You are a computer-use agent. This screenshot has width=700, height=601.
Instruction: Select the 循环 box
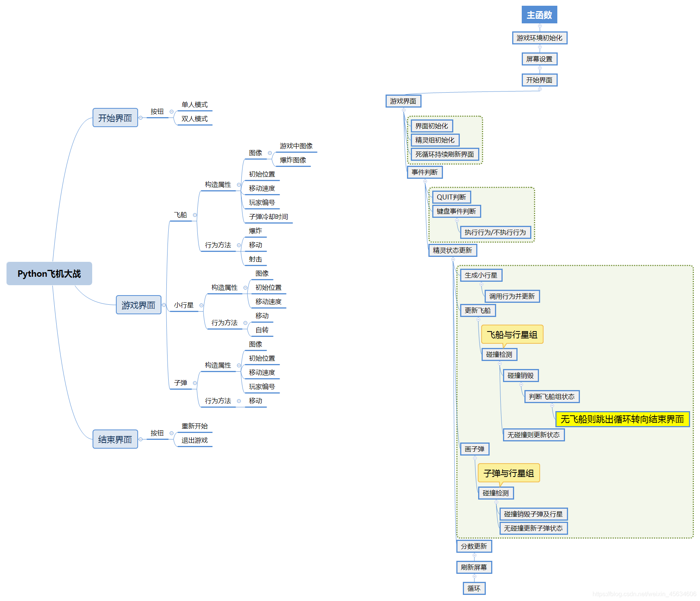(474, 588)
